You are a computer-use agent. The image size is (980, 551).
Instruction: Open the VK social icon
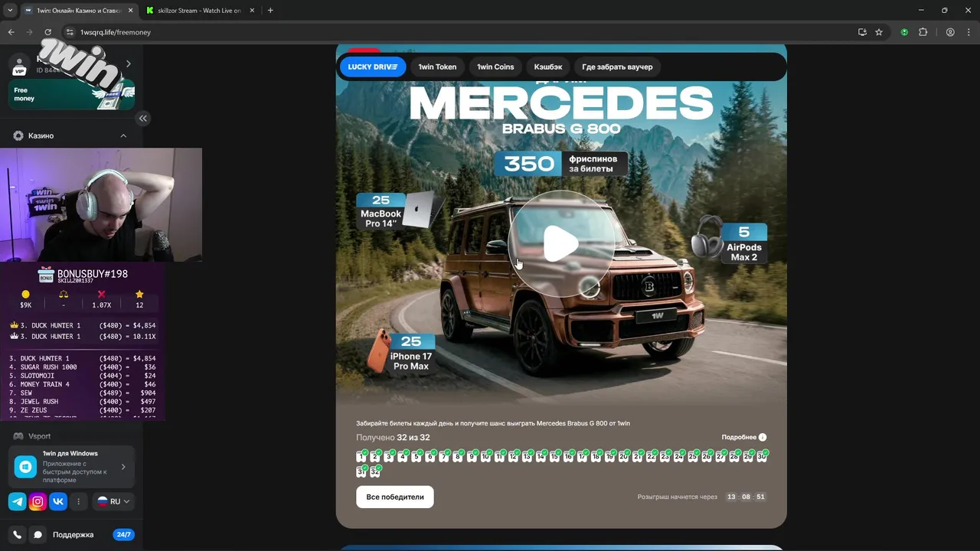click(x=58, y=501)
